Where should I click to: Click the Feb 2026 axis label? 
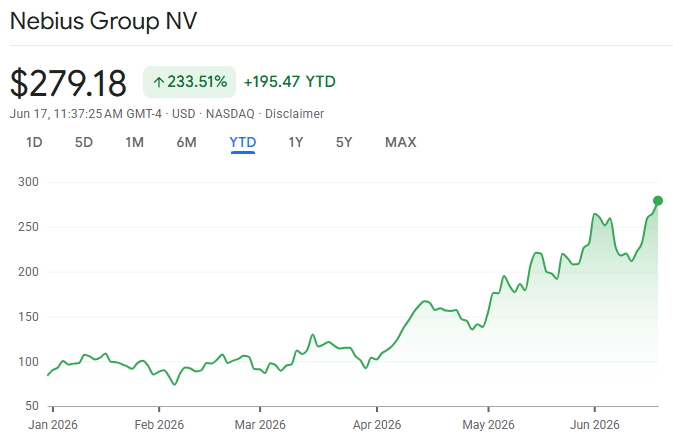[x=159, y=425]
